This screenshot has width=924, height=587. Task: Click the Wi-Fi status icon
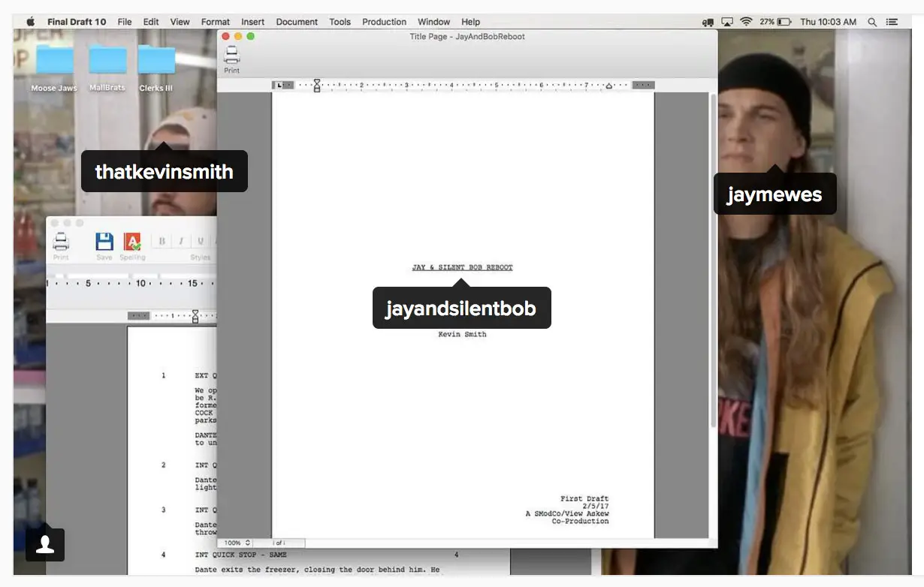coord(746,22)
